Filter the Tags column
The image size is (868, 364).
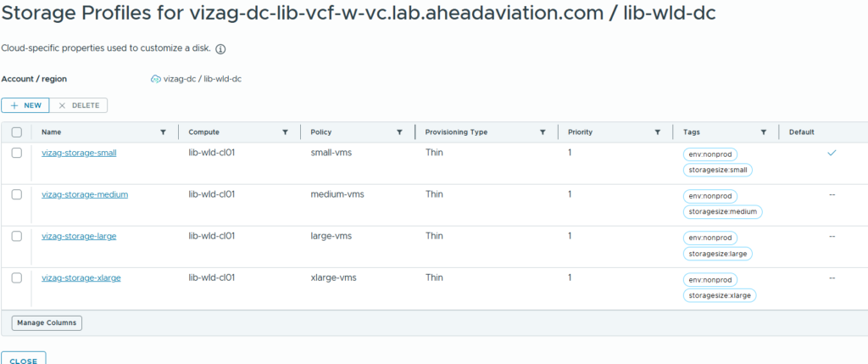tap(764, 132)
